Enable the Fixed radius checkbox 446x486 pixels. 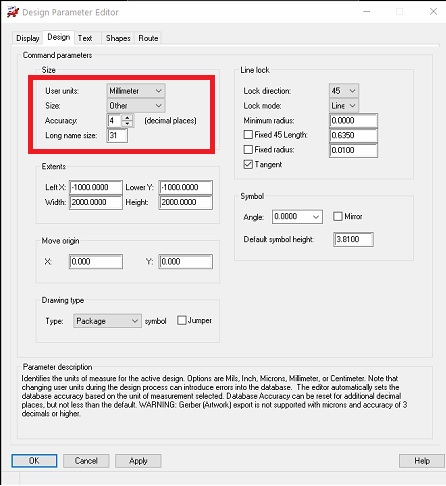[x=248, y=149]
